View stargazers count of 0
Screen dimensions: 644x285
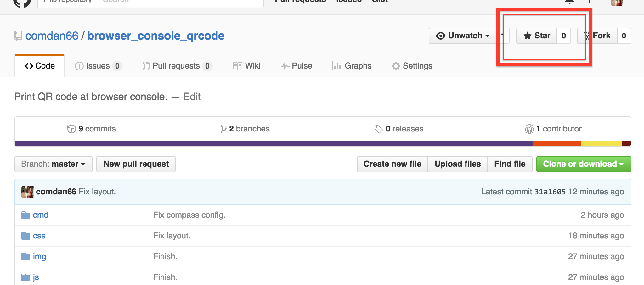[x=564, y=36]
